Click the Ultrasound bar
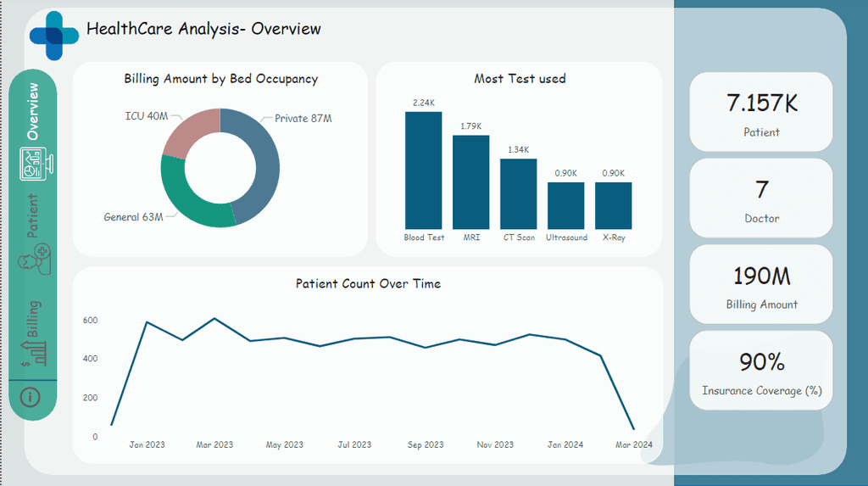Viewport: 868px width, 486px height. (565, 205)
